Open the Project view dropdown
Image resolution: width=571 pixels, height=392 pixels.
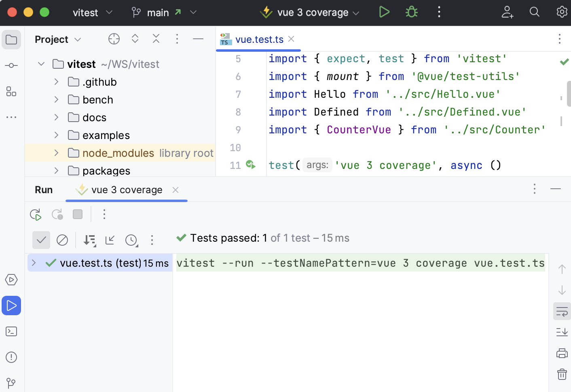(58, 39)
